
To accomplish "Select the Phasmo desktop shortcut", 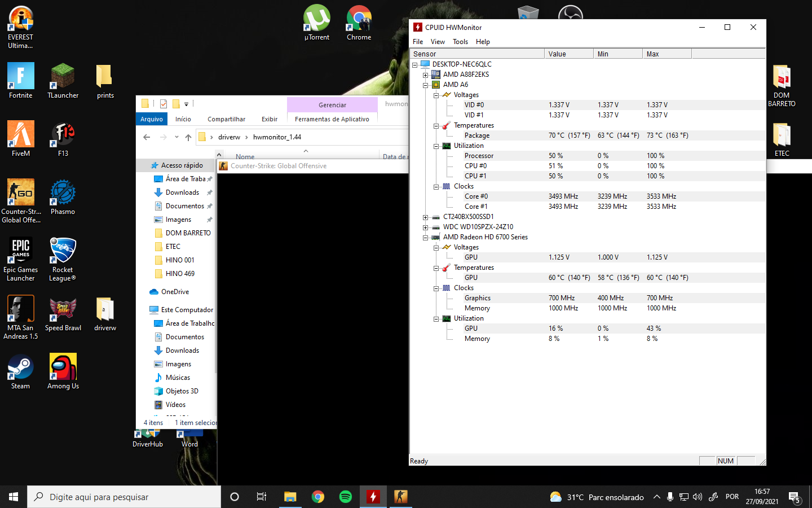I will coord(63,197).
